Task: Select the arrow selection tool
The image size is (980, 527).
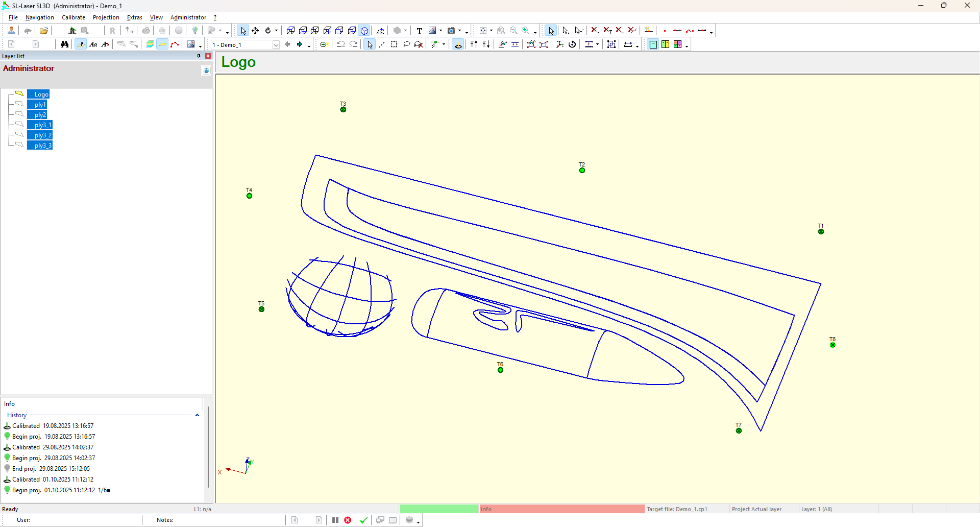Action: 243,30
